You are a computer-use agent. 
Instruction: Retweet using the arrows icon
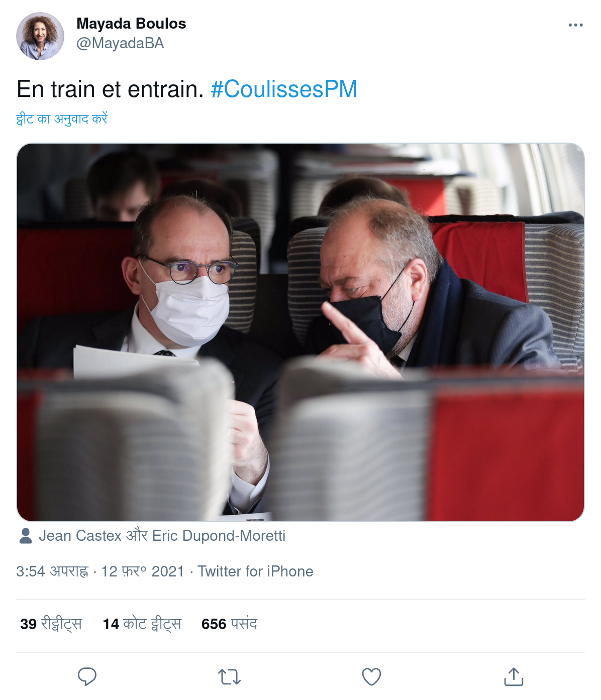[x=230, y=677]
